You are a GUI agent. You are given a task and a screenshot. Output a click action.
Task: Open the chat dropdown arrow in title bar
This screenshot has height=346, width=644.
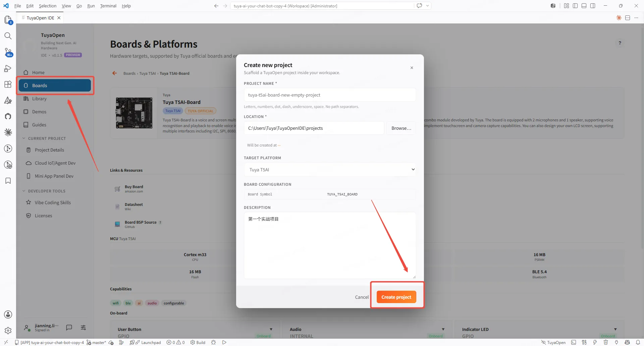click(x=428, y=6)
